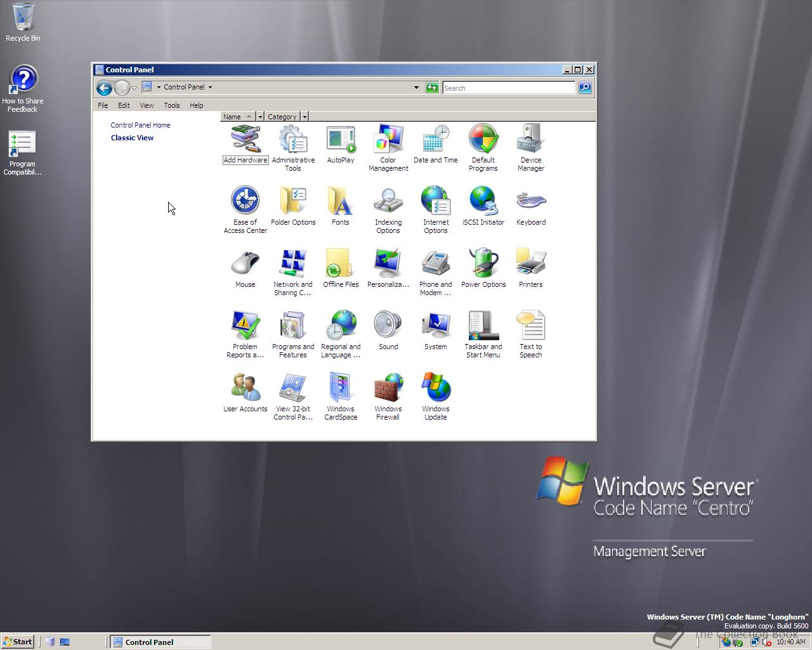Open Administrative Tools
The height and width of the screenshot is (650, 812).
(x=293, y=149)
